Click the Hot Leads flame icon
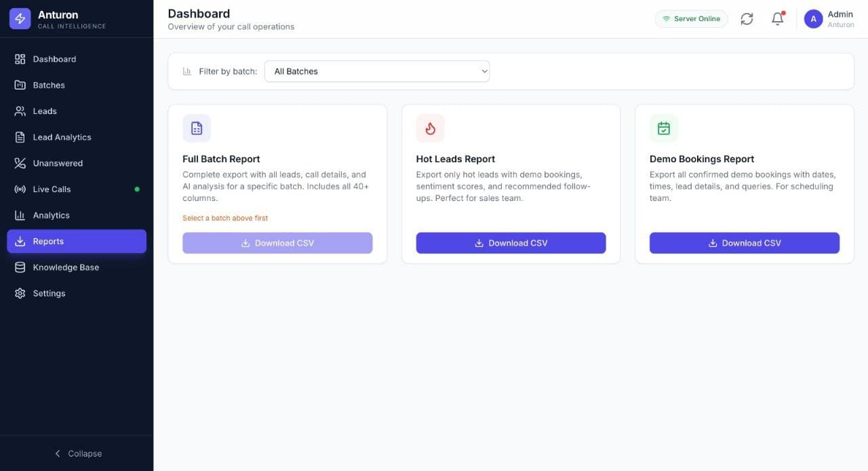Image resolution: width=868 pixels, height=471 pixels. point(430,128)
